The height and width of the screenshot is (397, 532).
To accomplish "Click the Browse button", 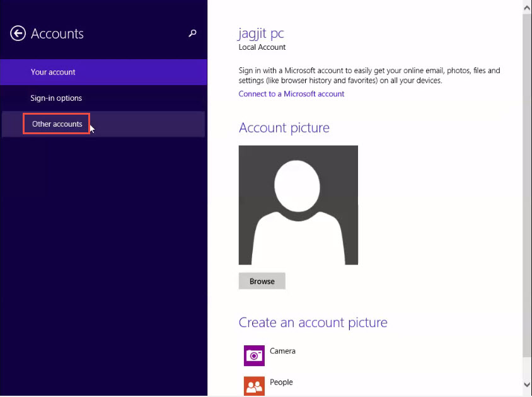I will (x=262, y=281).
